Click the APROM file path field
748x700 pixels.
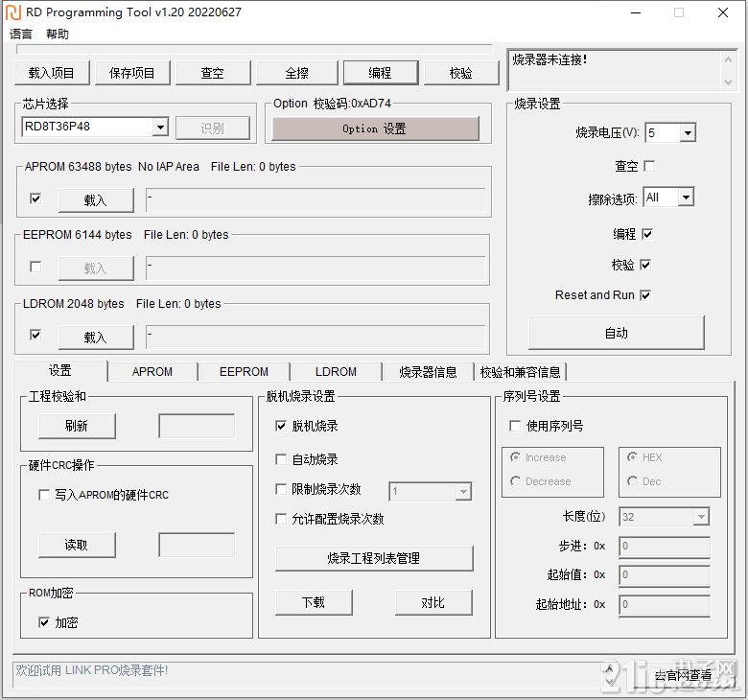tap(316, 200)
